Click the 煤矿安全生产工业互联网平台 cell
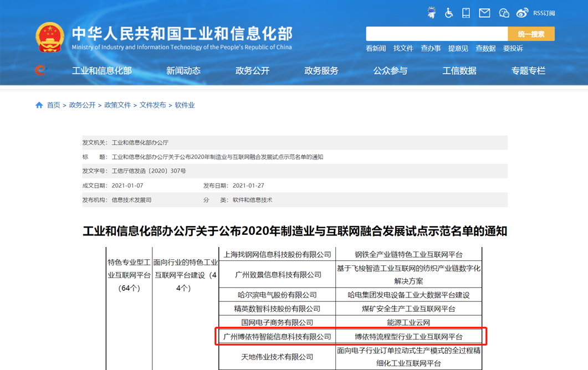The image size is (588, 370). click(409, 309)
